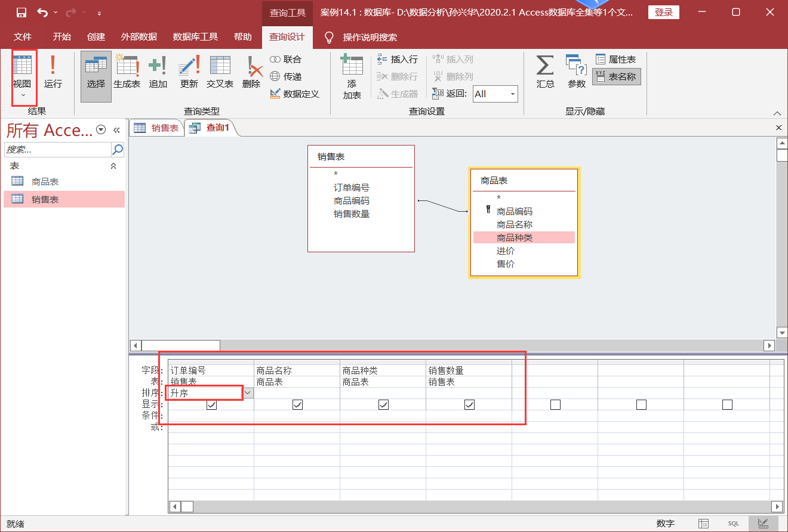Click 联合 union query
Screen dimensions: 788x532
pos(286,59)
